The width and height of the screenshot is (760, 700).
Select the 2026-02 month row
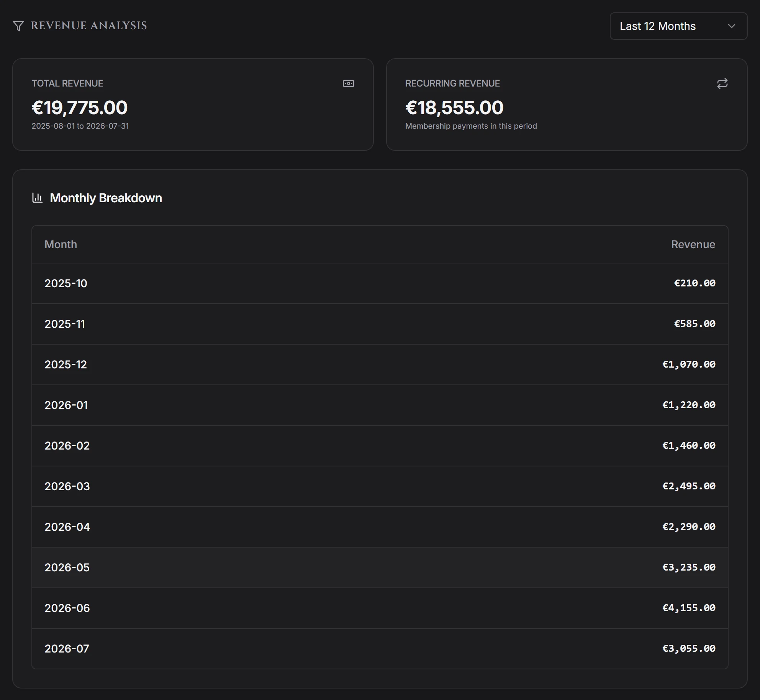coord(380,446)
